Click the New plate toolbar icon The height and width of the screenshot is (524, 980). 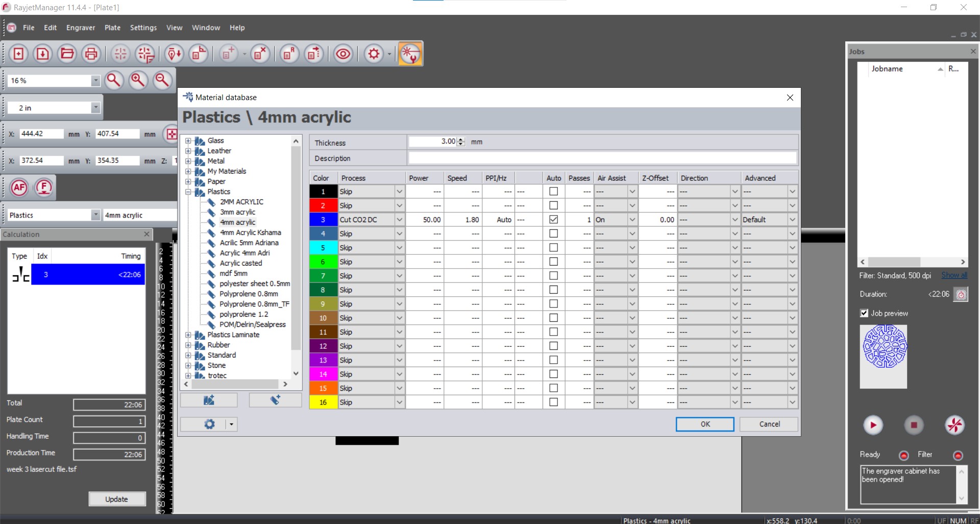[x=19, y=54]
